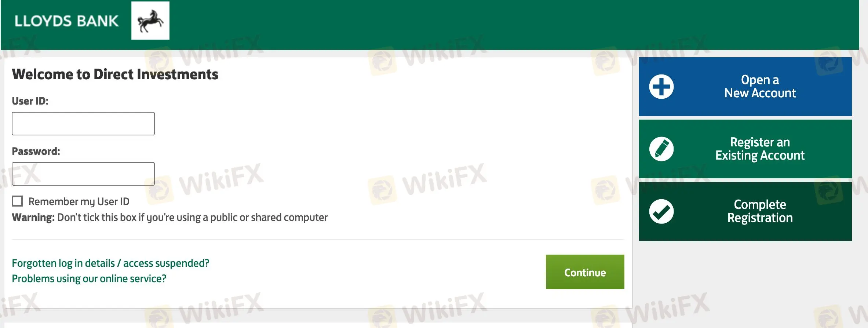This screenshot has width=868, height=328.
Task: Focus the User ID text field
Action: pyautogui.click(x=83, y=124)
